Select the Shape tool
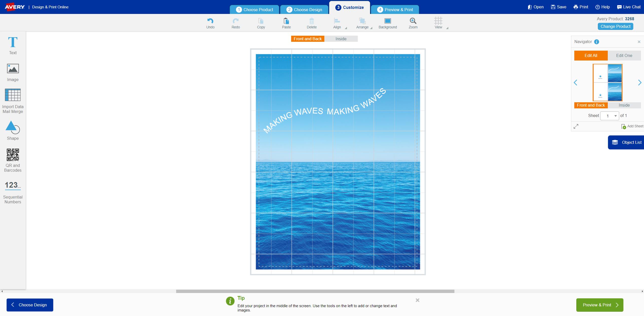 tap(13, 131)
